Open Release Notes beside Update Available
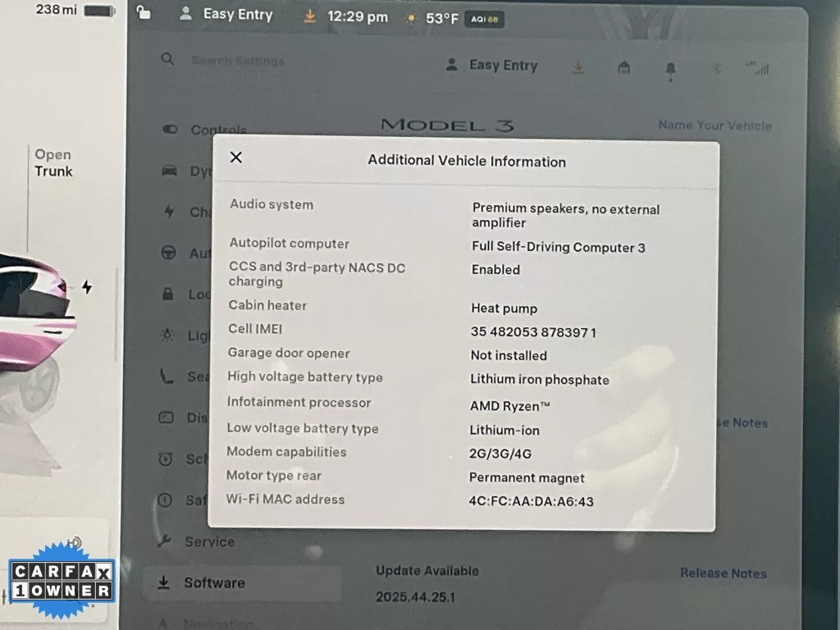The height and width of the screenshot is (630, 840). (723, 573)
